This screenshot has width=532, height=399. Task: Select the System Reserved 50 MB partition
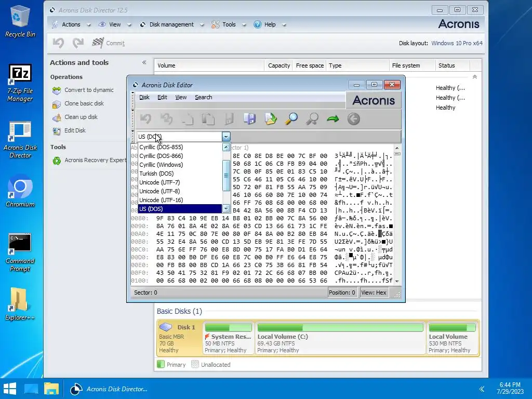pos(229,338)
